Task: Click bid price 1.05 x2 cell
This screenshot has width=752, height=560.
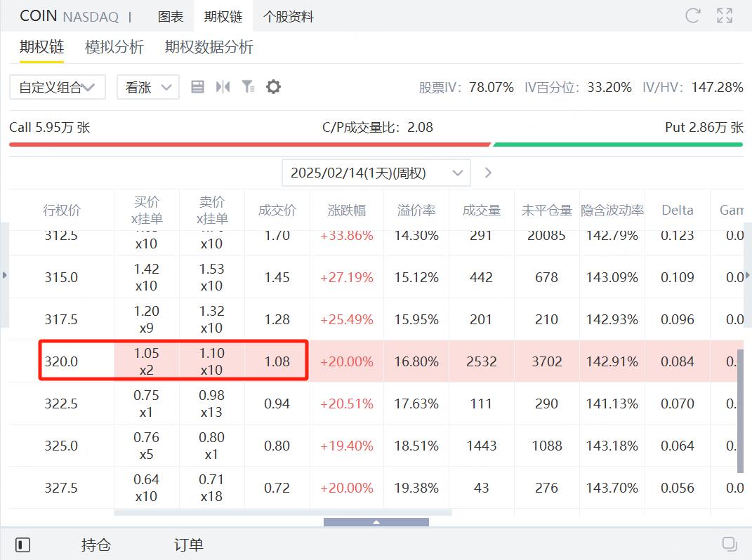Action: pyautogui.click(x=147, y=361)
